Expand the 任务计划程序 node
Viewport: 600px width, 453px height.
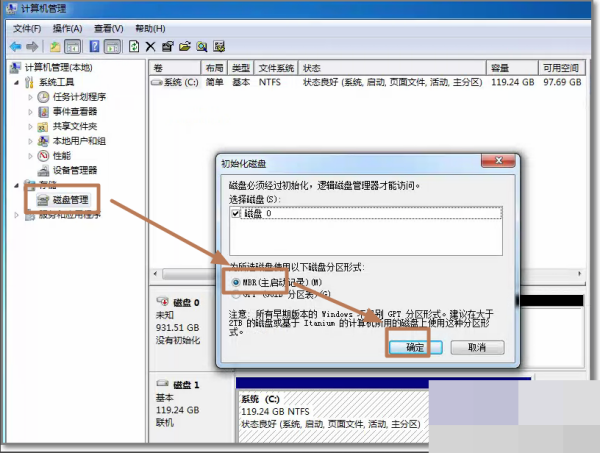pyautogui.click(x=30, y=97)
